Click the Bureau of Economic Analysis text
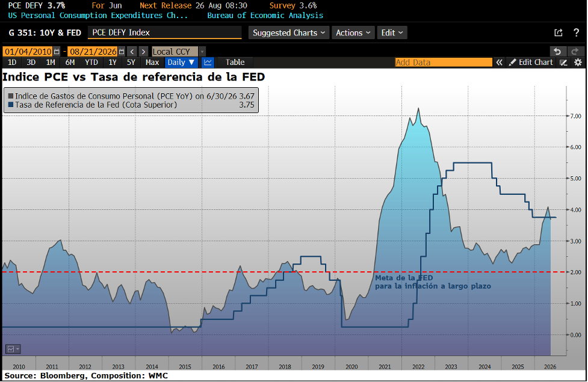588x382 pixels. tap(265, 16)
